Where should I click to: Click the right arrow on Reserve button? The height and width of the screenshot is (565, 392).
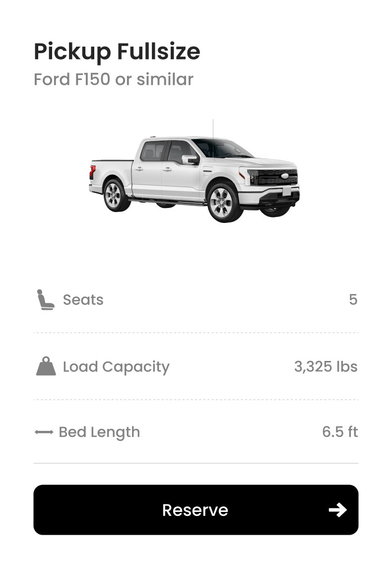[337, 510]
